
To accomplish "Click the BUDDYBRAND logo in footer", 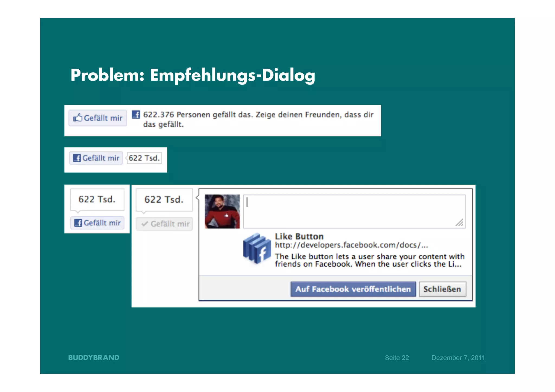I will coord(94,358).
